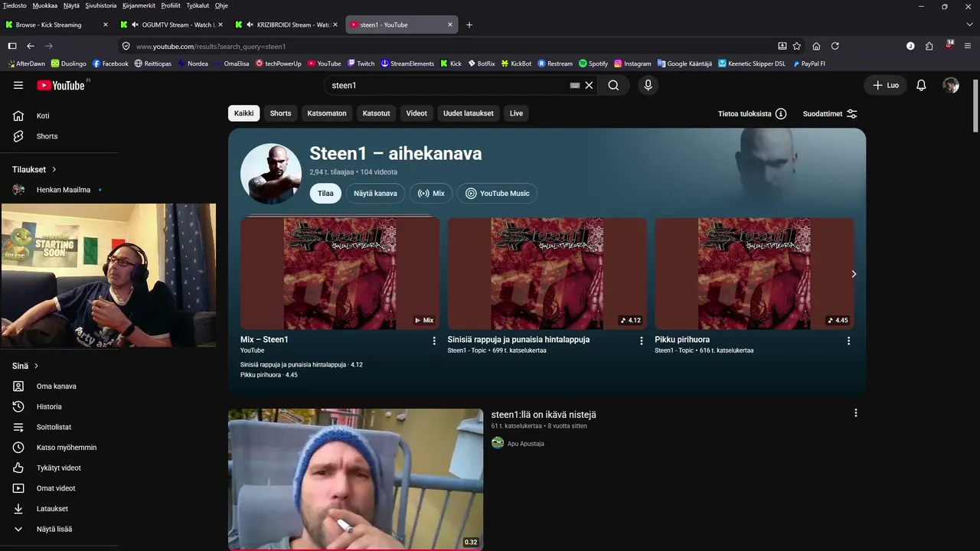Open the Suodattimet filters panel
Image resolution: width=980 pixels, height=551 pixels.
830,114
